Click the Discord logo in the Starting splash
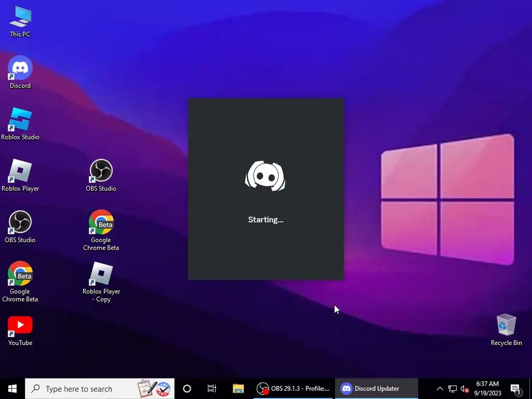The width and height of the screenshot is (532, 399). 265,176
